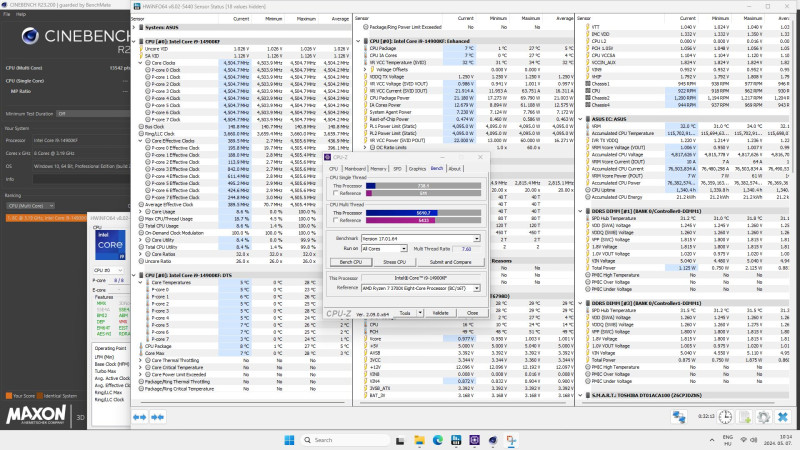Collapse the Core Temperatures node
800x450 pixels.
coord(141,282)
